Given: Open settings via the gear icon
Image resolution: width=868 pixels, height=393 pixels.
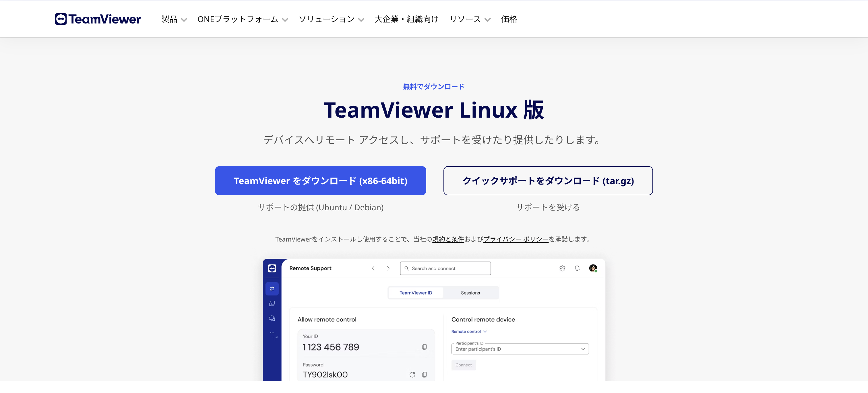Looking at the screenshot, I should pos(562,268).
